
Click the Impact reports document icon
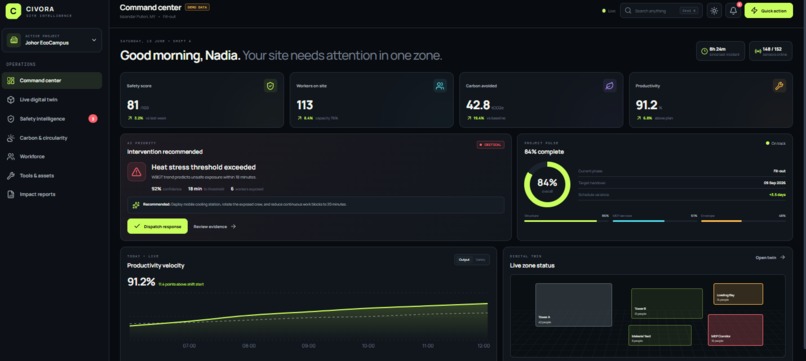click(11, 194)
